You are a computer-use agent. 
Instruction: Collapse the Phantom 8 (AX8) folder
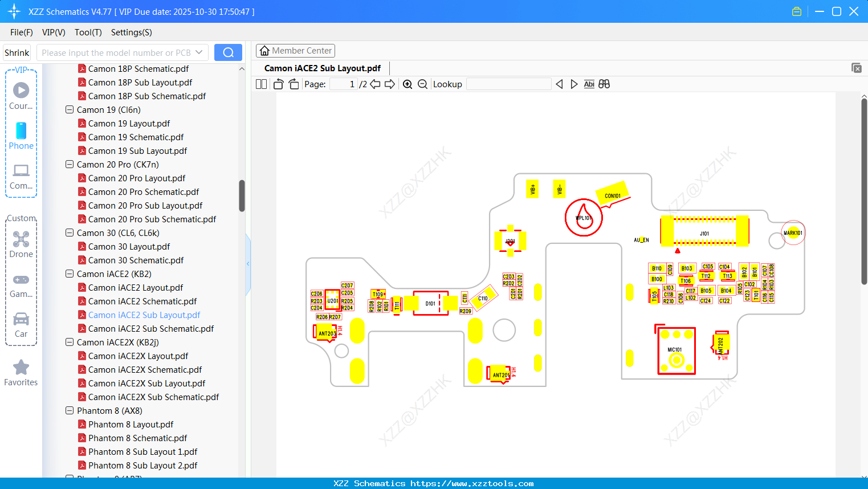point(70,411)
